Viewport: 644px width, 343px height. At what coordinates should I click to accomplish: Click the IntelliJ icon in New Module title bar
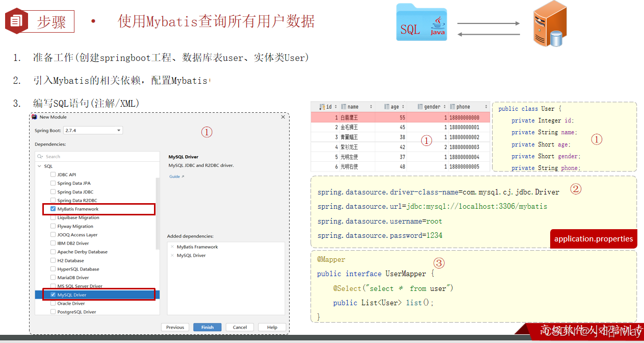tap(34, 117)
